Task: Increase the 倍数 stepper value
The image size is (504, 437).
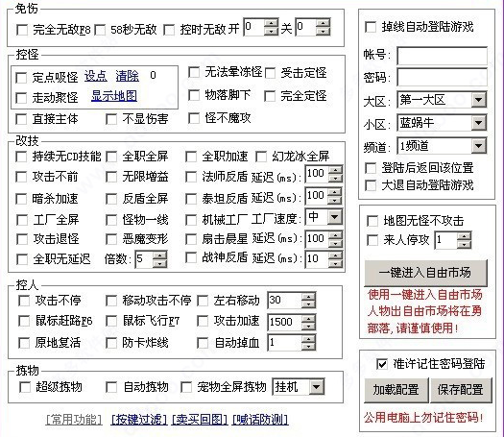Action: [159, 255]
